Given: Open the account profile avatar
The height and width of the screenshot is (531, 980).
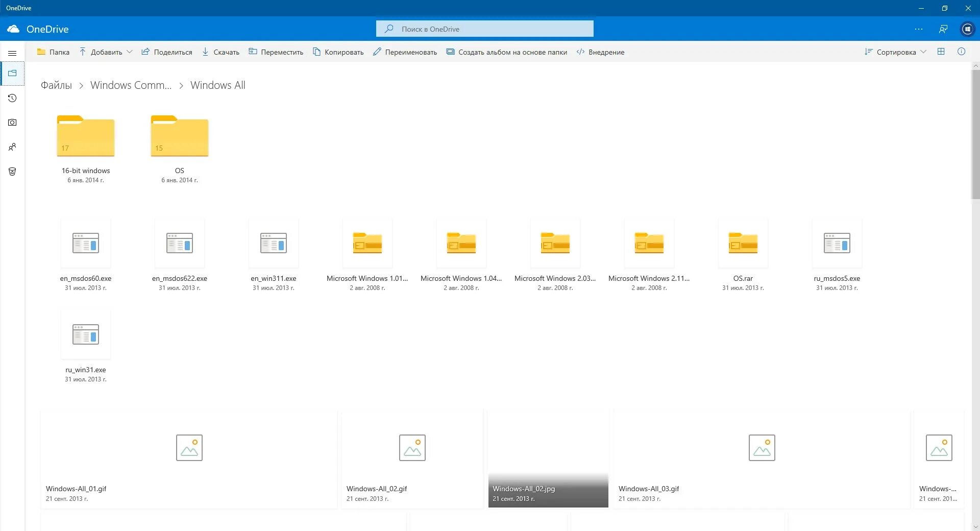Looking at the screenshot, I should pos(967,29).
